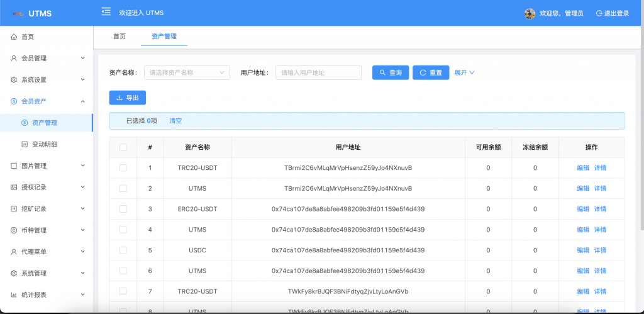Click the 用户地址 input field
This screenshot has width=644, height=314.
click(318, 73)
